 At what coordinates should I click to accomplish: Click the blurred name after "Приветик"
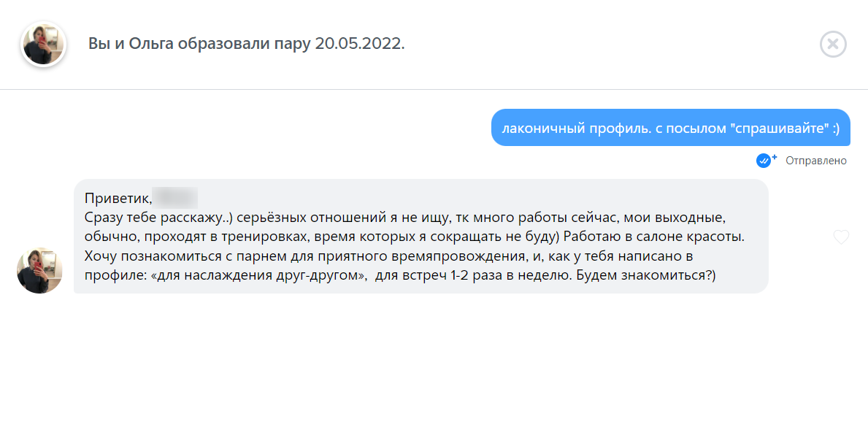(x=176, y=198)
